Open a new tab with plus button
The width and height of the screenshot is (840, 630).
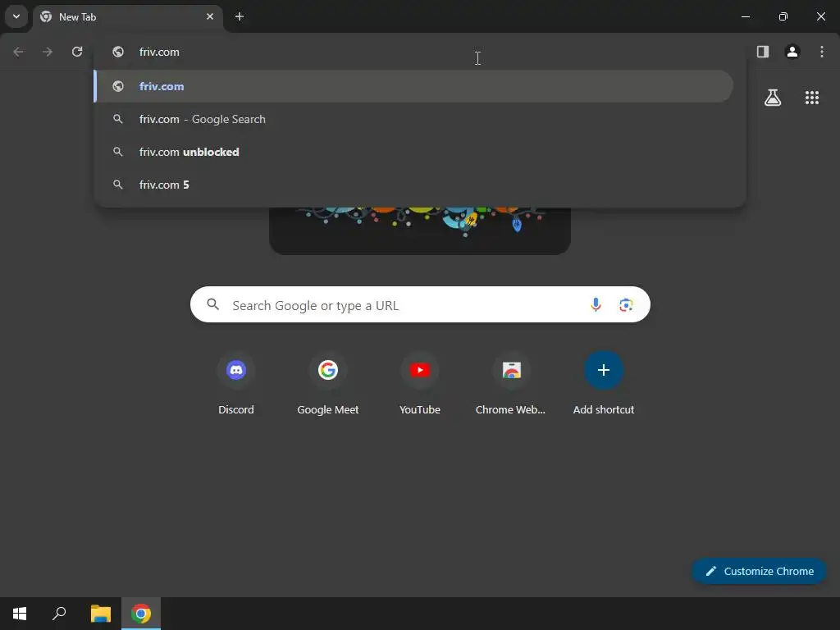tap(240, 16)
